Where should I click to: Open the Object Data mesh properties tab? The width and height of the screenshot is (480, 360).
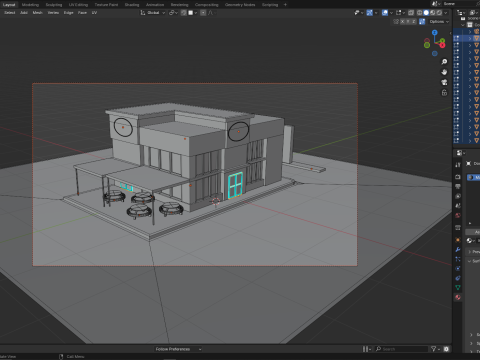pyautogui.click(x=458, y=287)
